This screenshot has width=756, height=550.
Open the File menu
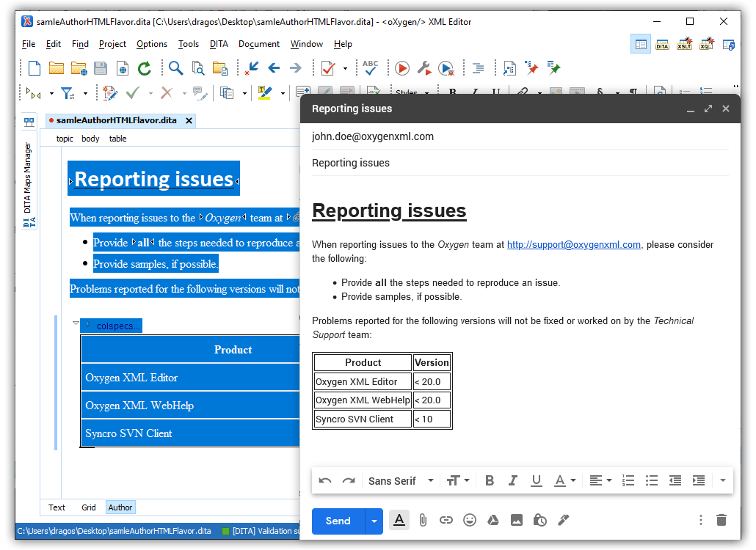point(29,44)
